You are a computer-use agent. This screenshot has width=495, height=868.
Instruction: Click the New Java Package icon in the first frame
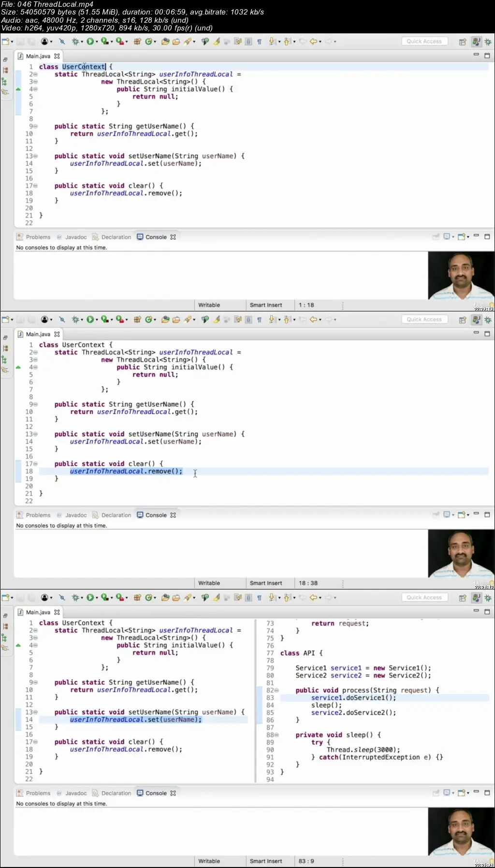(x=137, y=42)
